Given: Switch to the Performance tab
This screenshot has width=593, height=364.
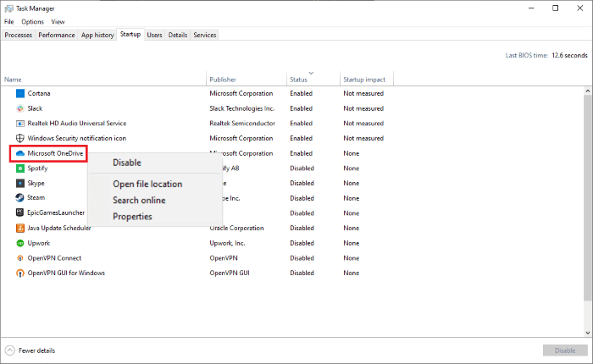Looking at the screenshot, I should click(x=57, y=35).
